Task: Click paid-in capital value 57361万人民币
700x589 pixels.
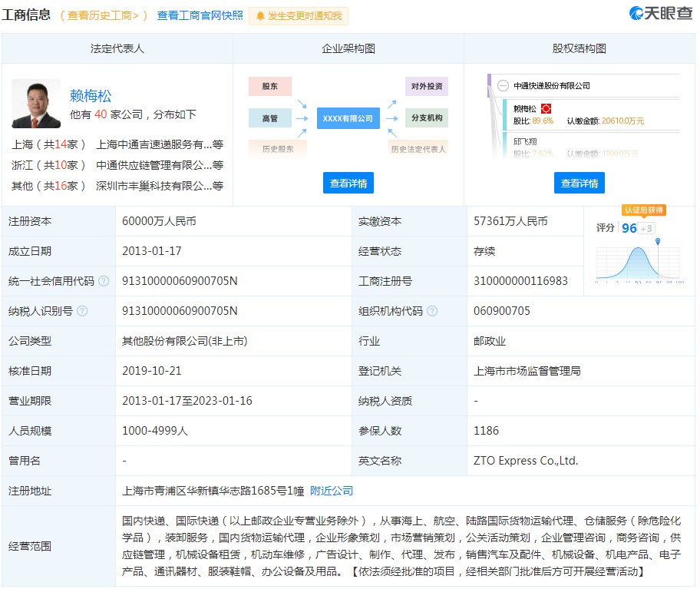Action: pyautogui.click(x=510, y=221)
